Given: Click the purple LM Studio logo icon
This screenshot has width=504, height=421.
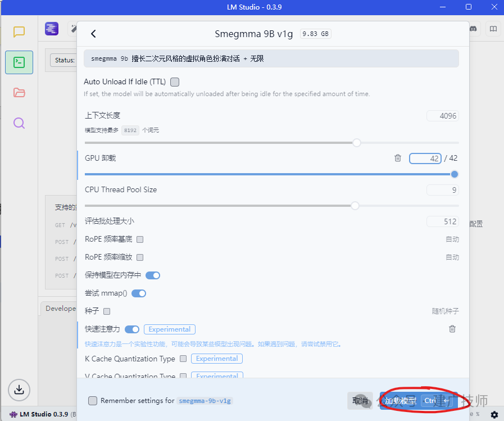Looking at the screenshot, I should point(52,29).
